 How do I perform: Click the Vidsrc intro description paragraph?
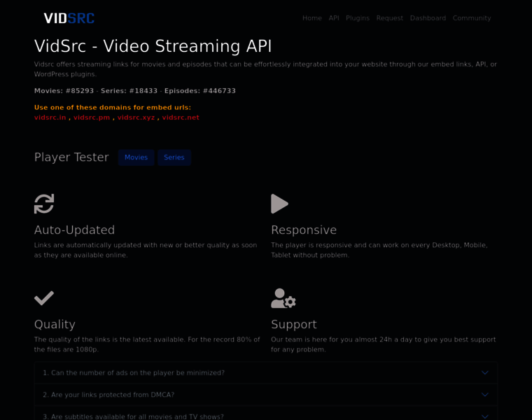[266, 69]
